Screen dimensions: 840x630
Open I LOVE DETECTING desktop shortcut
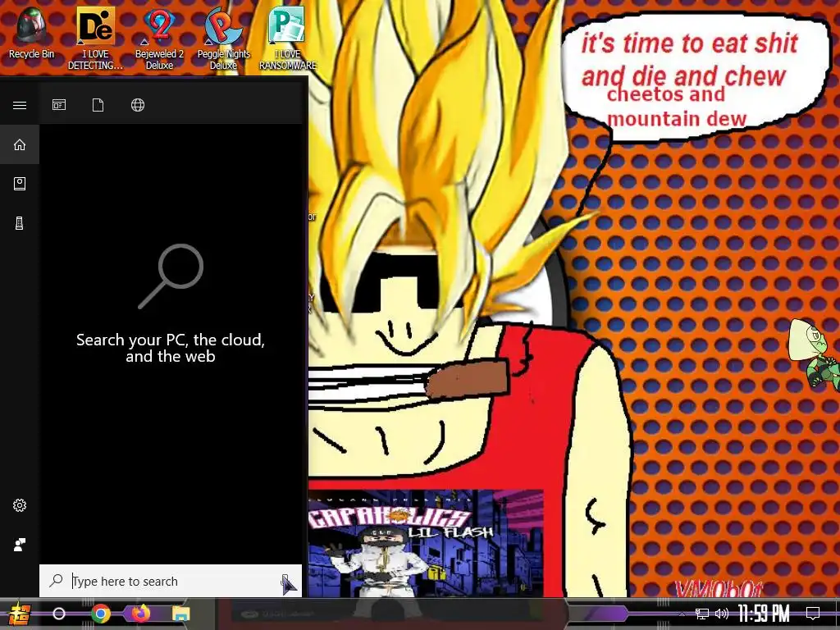pos(95,38)
